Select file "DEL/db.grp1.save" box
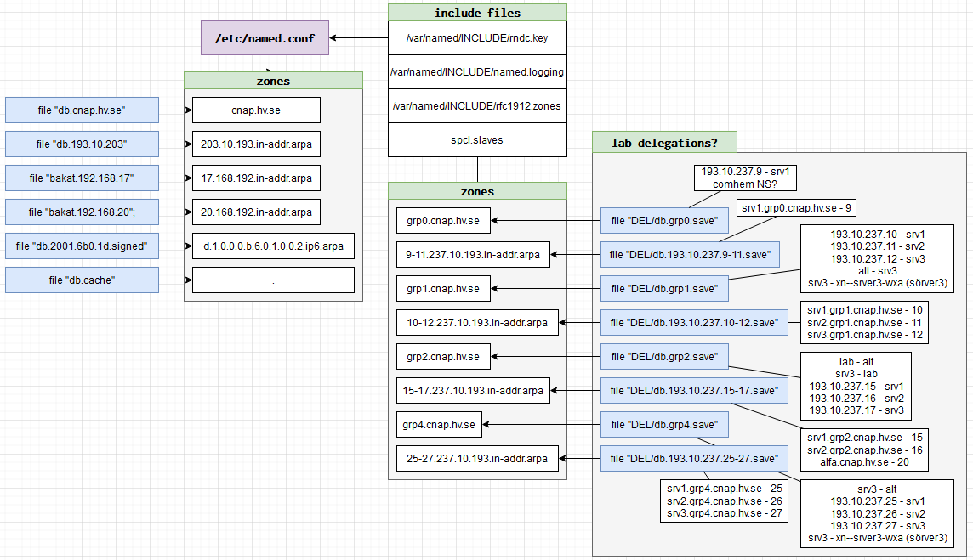Viewport: 973px width, 560px height. [664, 288]
